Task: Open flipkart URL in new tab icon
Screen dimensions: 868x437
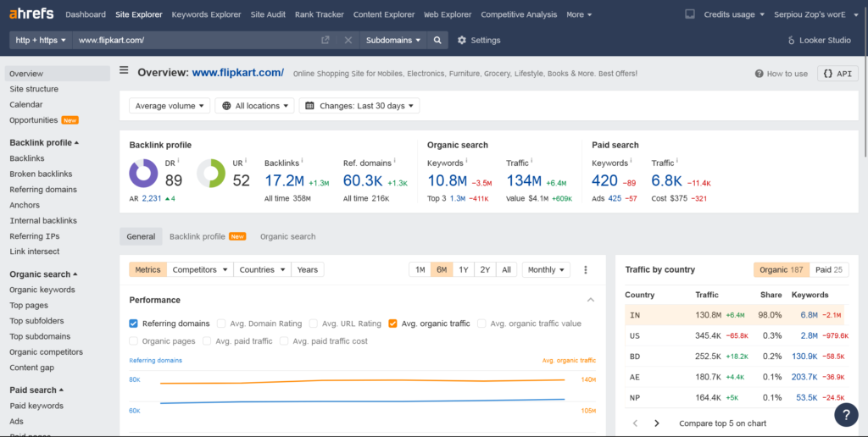Action: 325,40
